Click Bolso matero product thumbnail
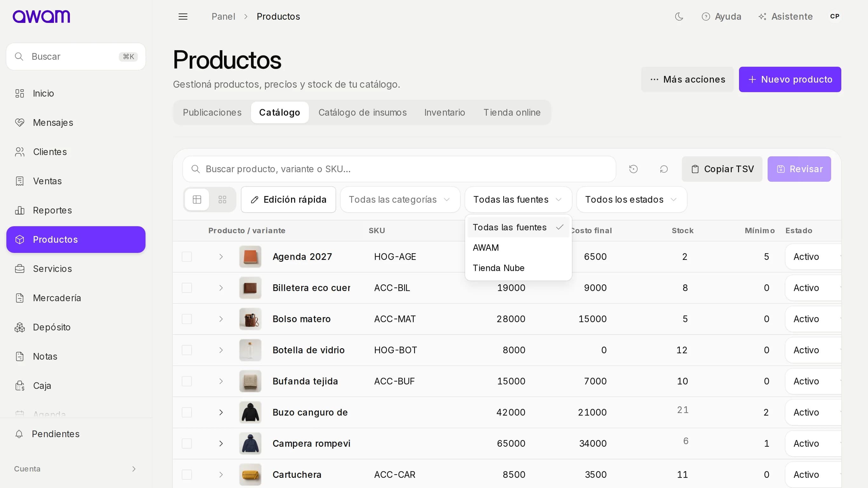The image size is (868, 488). tap(250, 319)
